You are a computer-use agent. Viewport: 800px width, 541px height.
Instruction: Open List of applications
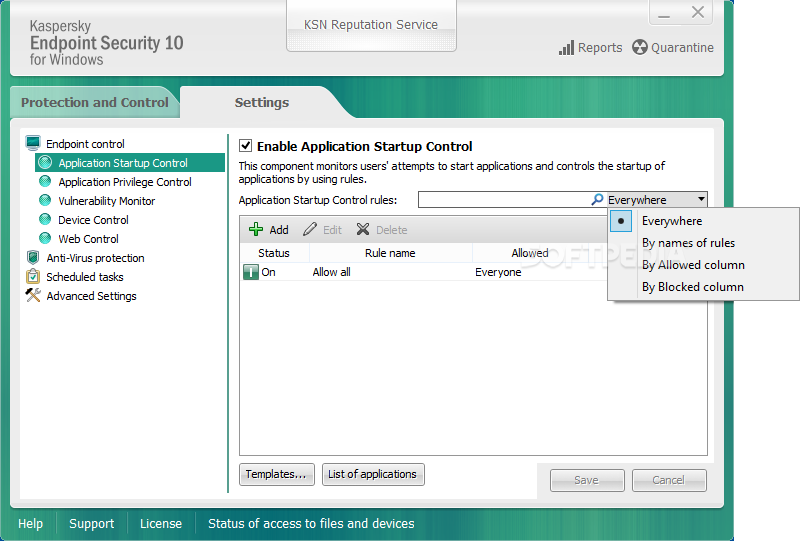(373, 474)
